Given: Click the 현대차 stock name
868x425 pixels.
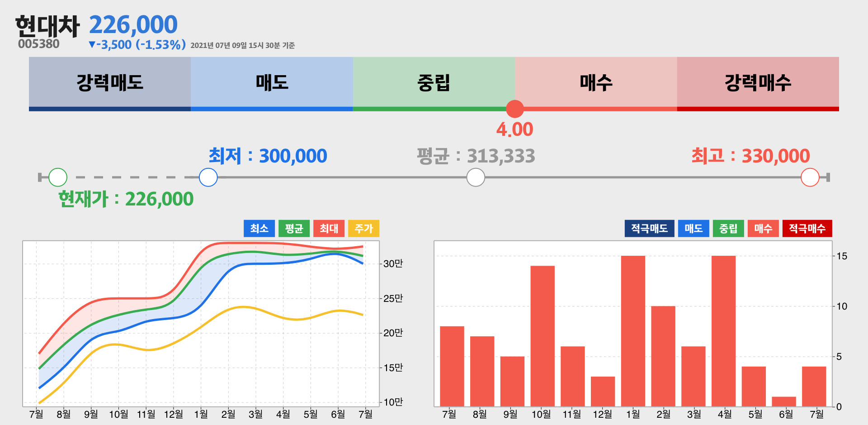Looking at the screenshot, I should [47, 26].
